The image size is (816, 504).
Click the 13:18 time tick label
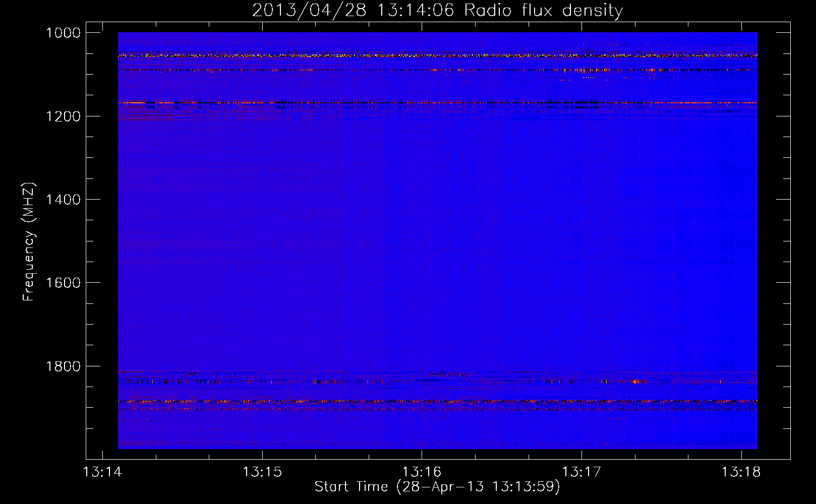[x=741, y=472]
